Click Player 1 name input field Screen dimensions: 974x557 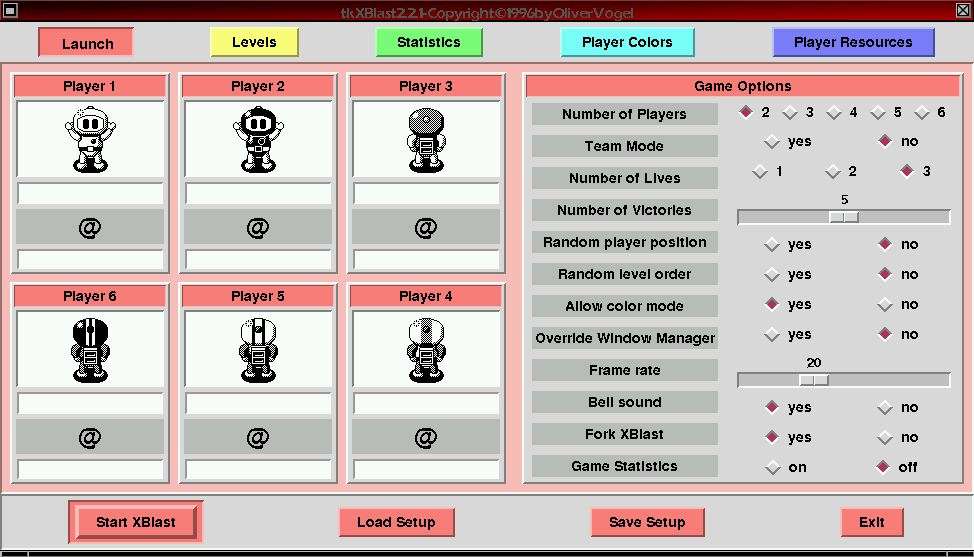91,194
